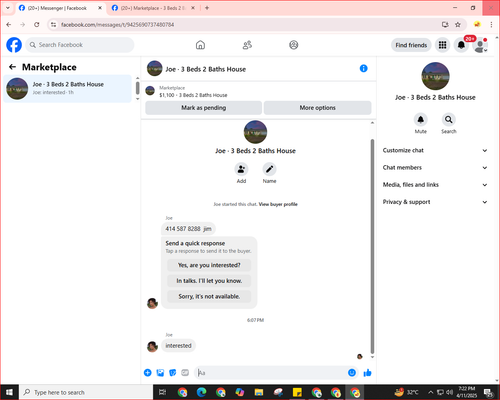Open the Windows Start menu
The image size is (500, 400).
pyautogui.click(x=9, y=392)
